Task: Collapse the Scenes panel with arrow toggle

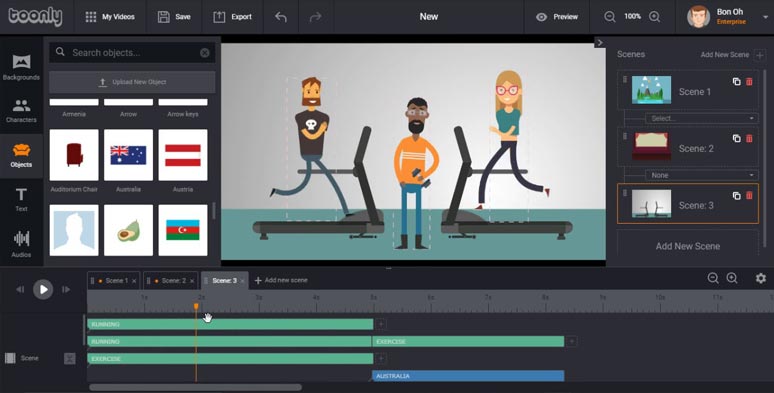Action: (x=600, y=42)
